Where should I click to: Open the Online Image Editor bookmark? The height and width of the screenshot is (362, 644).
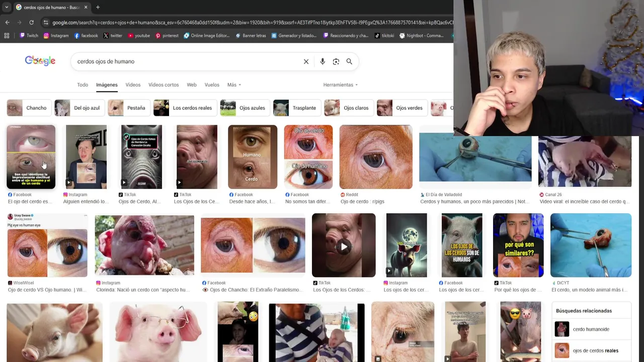(x=206, y=36)
